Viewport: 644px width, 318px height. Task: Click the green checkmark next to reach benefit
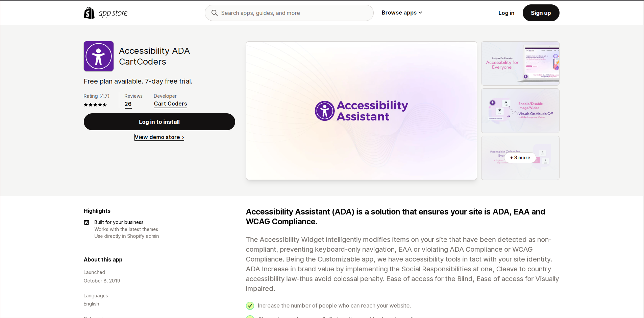250,305
